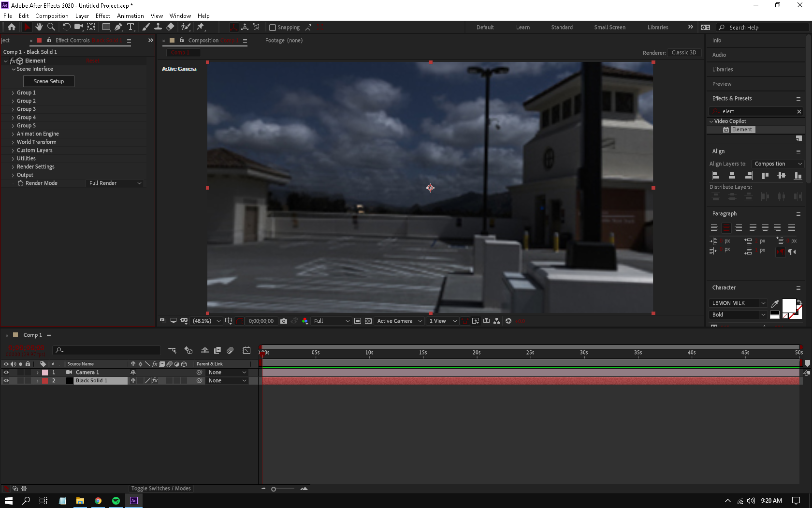The width and height of the screenshot is (812, 508).
Task: Select the Type tool
Action: point(131,27)
